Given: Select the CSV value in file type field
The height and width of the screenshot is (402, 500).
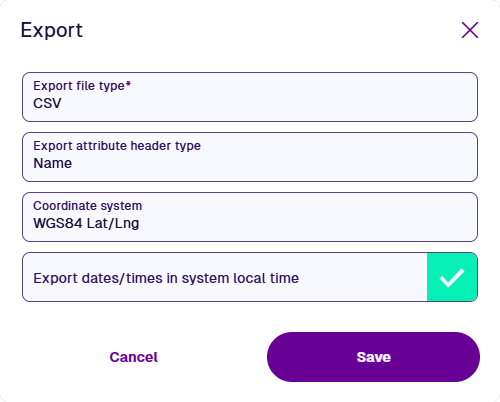Looking at the screenshot, I should coord(47,103).
